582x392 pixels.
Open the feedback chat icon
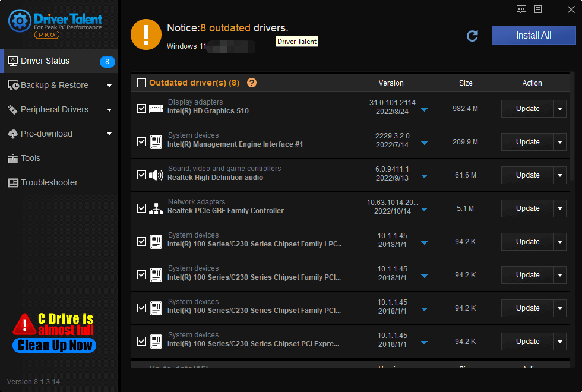pos(521,10)
